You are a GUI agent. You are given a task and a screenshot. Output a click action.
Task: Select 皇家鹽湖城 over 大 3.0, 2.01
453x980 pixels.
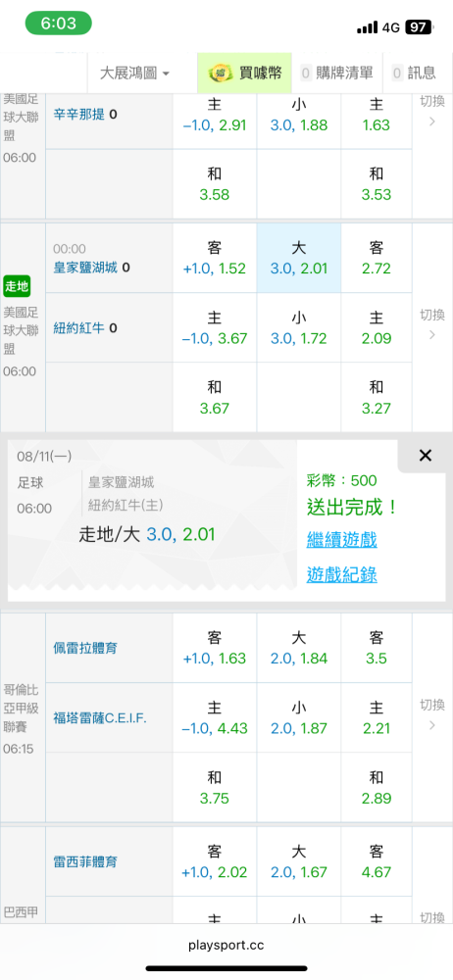pyautogui.click(x=299, y=258)
